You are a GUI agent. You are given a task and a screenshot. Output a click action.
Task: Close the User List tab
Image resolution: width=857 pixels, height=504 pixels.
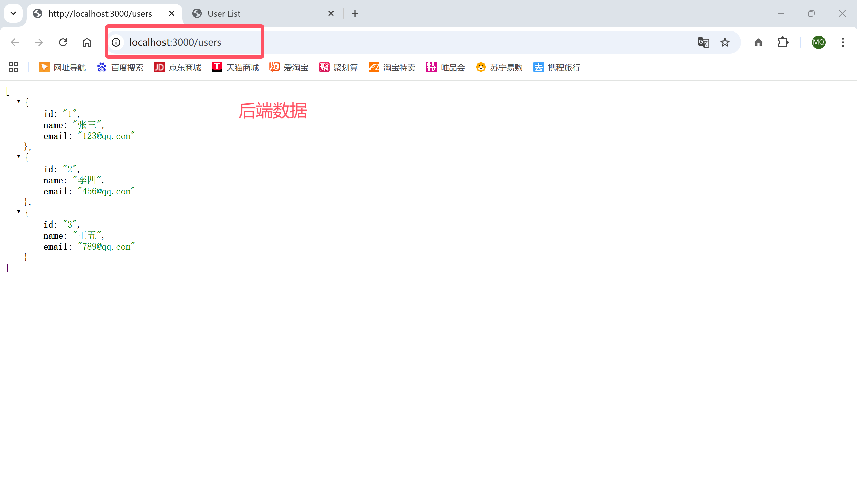point(331,14)
